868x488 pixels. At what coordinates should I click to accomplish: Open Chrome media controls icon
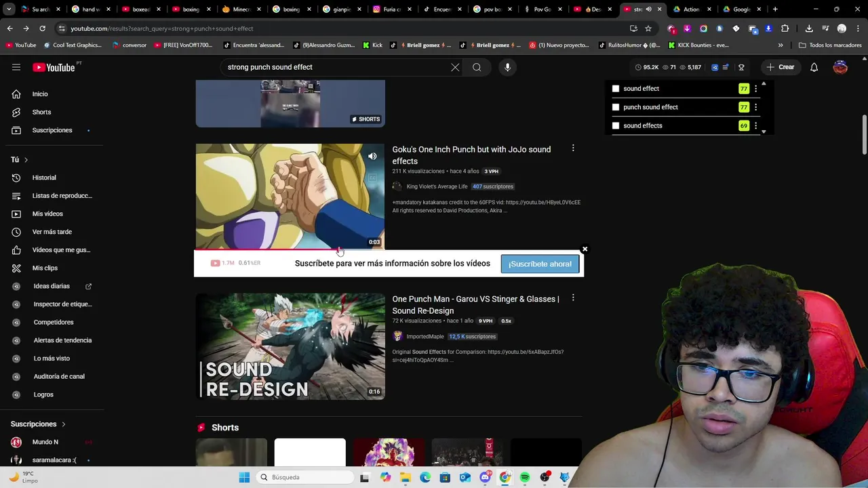825,28
